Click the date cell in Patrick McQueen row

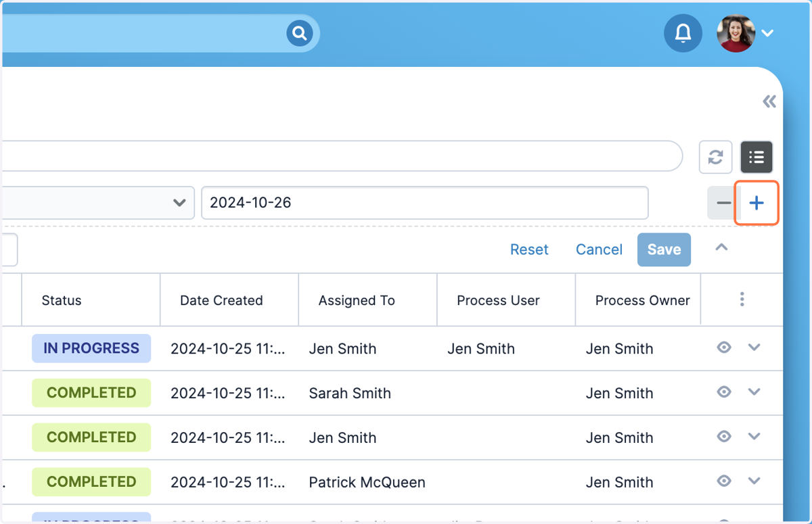coord(228,483)
